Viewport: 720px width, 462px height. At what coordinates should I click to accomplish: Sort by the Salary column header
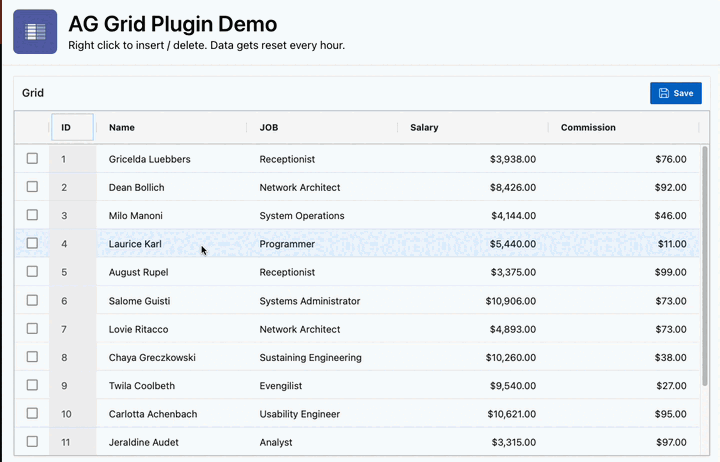472,127
